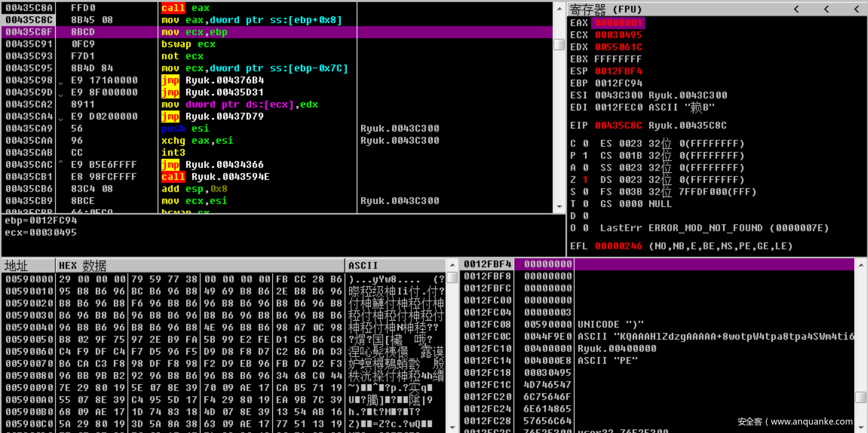Select the highlighted mov ecx,ebp instruction
Image resolution: width=868 pixels, height=433 pixels.
[x=194, y=32]
